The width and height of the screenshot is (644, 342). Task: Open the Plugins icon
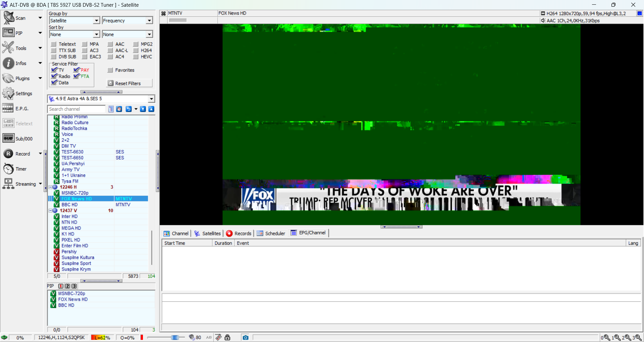[8, 78]
